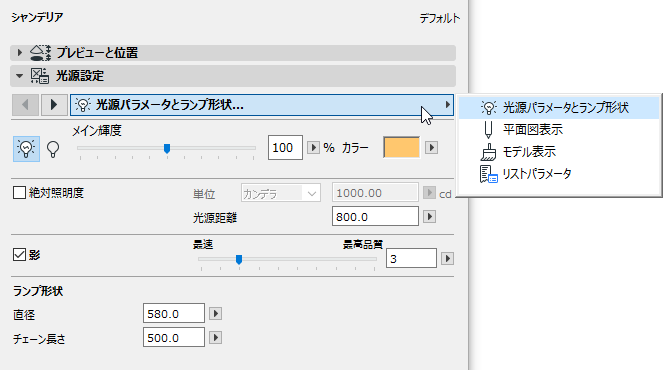Image resolution: width=663 pixels, height=370 pixels.
Task: Open arrow next to 100 % field
Action: point(313,148)
